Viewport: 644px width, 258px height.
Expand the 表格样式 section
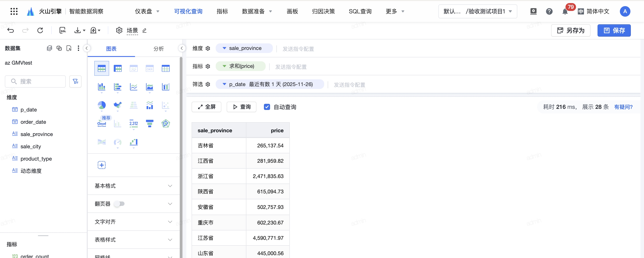(133, 240)
